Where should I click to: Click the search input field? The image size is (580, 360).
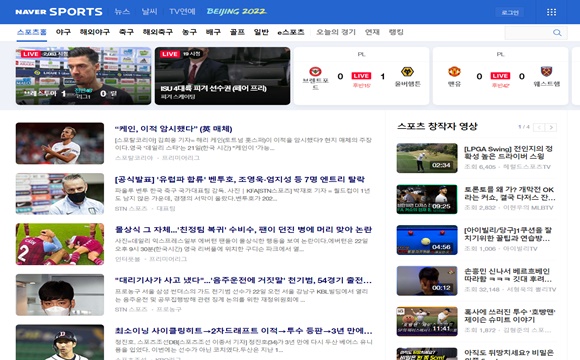(528, 33)
